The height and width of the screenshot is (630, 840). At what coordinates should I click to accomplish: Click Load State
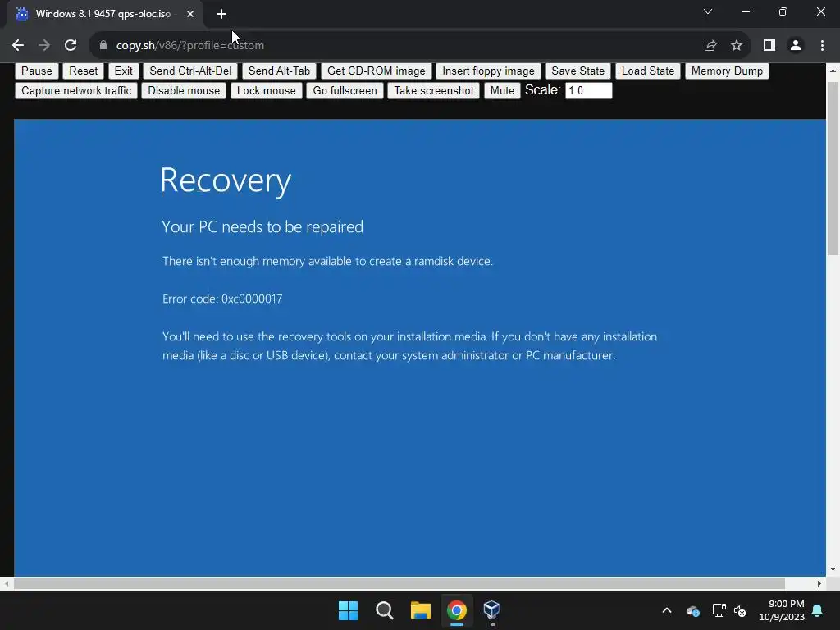(648, 71)
